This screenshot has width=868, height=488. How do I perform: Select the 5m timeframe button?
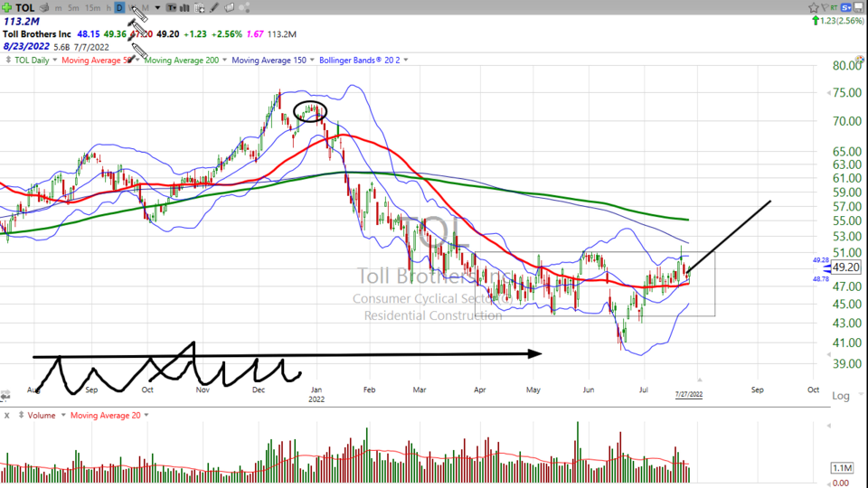pyautogui.click(x=73, y=7)
